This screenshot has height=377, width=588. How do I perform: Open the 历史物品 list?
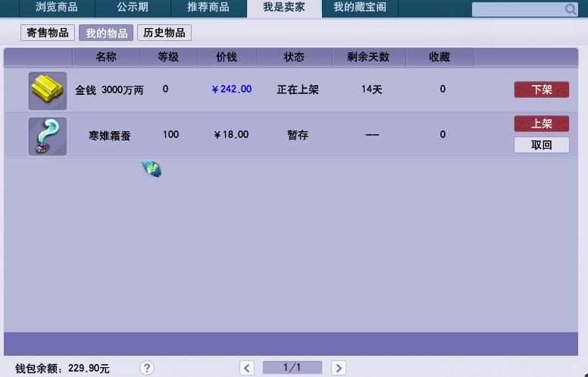[x=164, y=33]
